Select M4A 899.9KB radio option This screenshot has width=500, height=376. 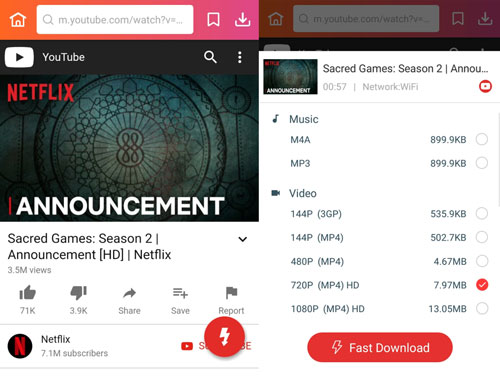pyautogui.click(x=482, y=139)
